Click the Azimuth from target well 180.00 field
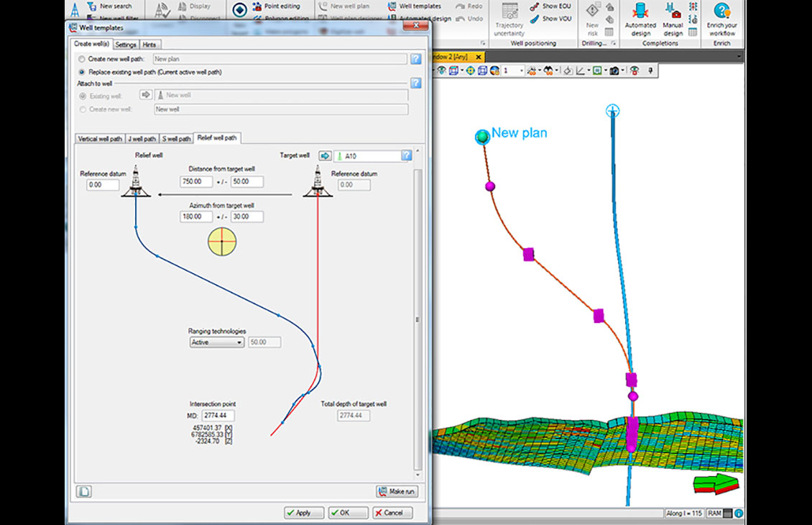 (x=196, y=216)
